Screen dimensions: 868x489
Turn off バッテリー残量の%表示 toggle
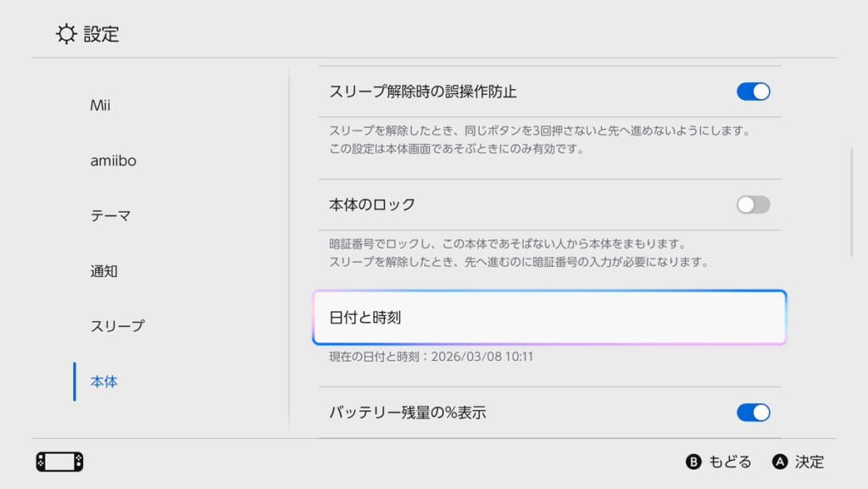tap(753, 413)
